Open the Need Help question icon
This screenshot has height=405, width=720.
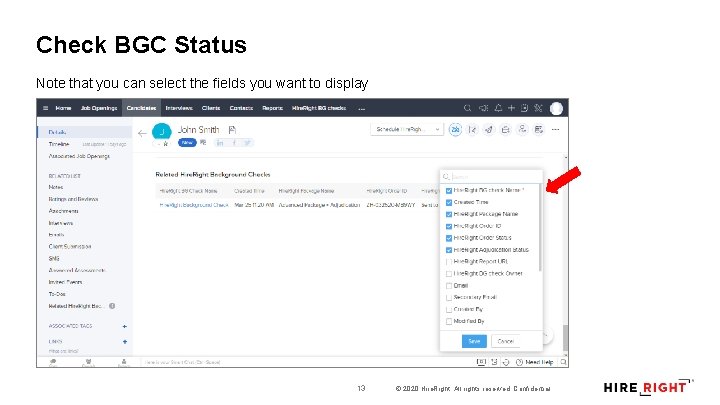[519, 362]
